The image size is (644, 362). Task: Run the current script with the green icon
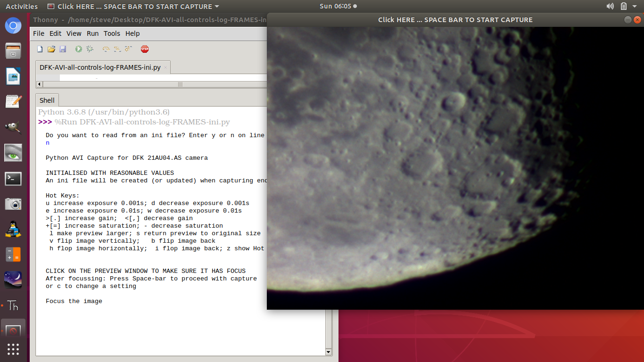click(x=78, y=49)
